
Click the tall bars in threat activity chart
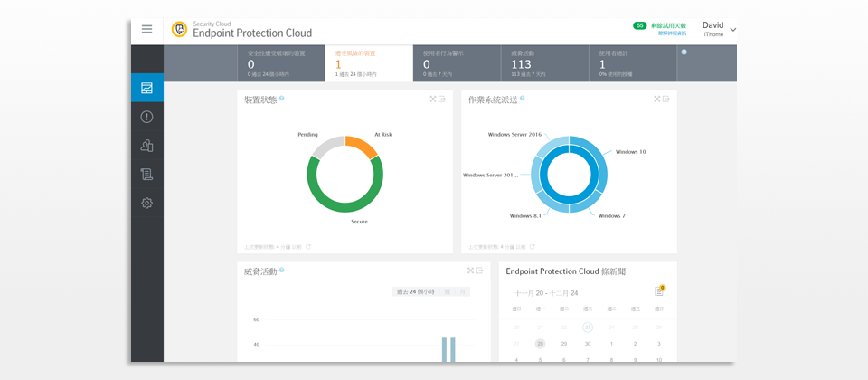coord(448,349)
